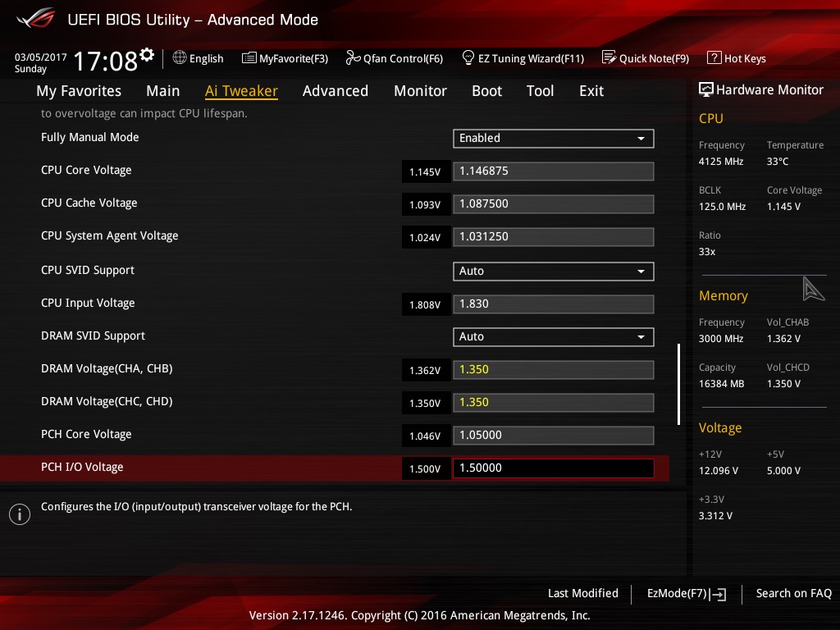This screenshot has height=630, width=840.
Task: Open the Monitor tab
Action: coord(420,91)
